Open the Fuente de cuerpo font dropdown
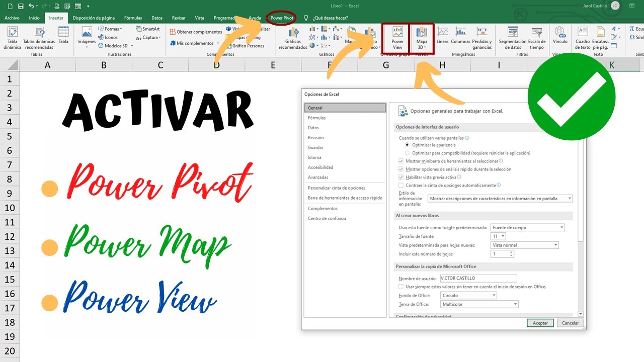644x362 pixels. click(528, 227)
